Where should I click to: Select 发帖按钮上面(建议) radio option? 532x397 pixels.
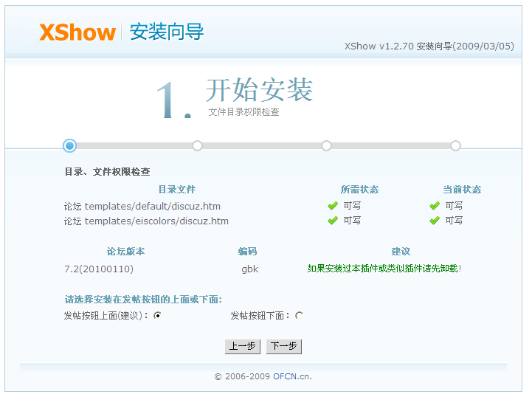(157, 316)
